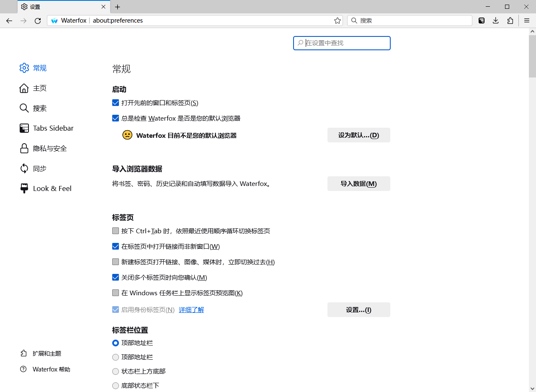
Task: Focus the 在设置中查找 search field
Action: click(x=342, y=43)
